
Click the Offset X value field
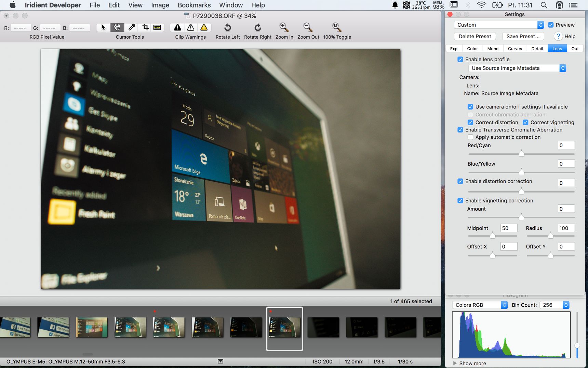(x=509, y=246)
